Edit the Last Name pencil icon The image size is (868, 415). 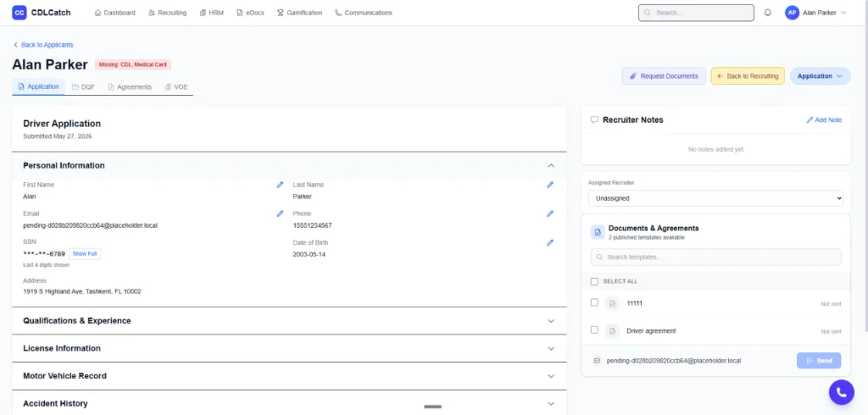550,185
